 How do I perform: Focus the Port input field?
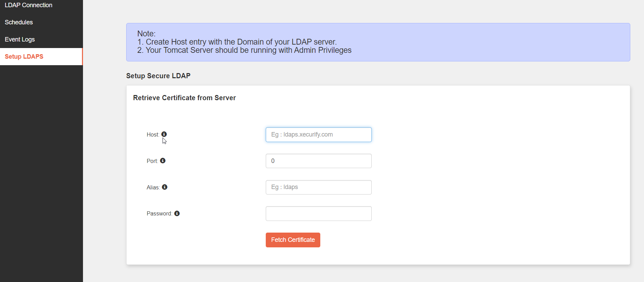click(x=319, y=161)
